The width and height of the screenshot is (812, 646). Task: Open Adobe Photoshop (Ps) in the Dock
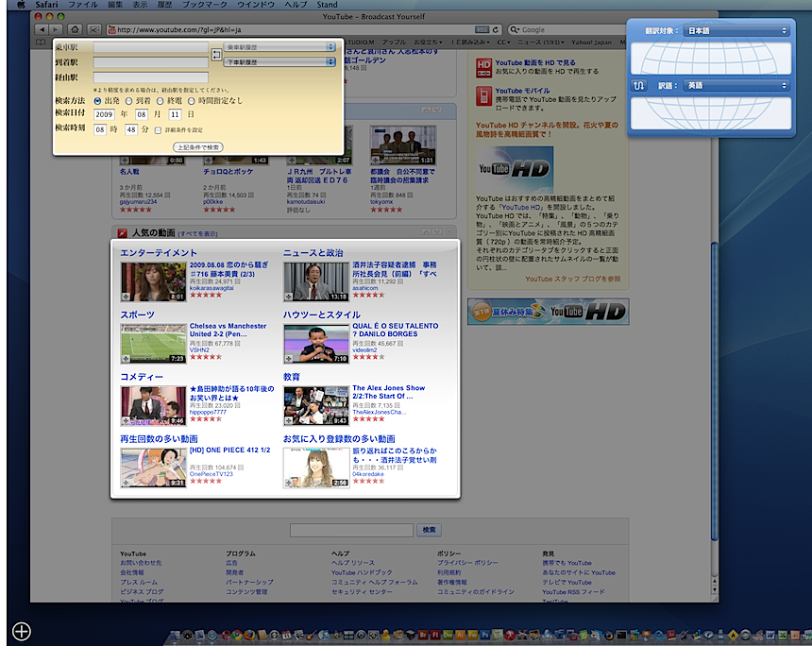tap(485, 635)
